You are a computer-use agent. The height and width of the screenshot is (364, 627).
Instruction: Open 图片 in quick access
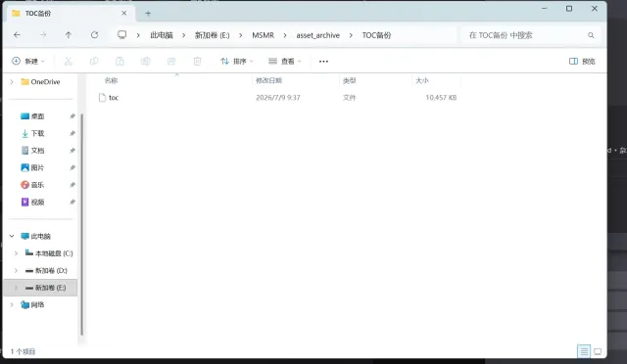[37, 168]
